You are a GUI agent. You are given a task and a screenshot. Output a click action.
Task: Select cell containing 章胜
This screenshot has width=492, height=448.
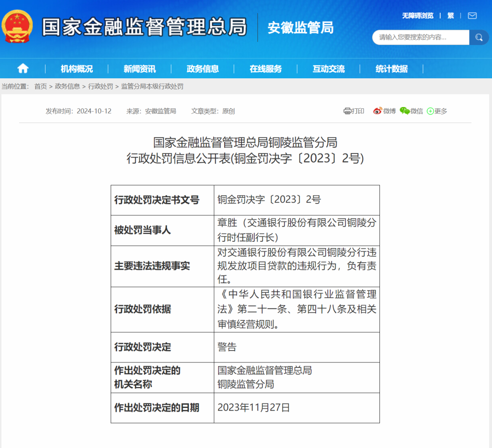[297, 230]
